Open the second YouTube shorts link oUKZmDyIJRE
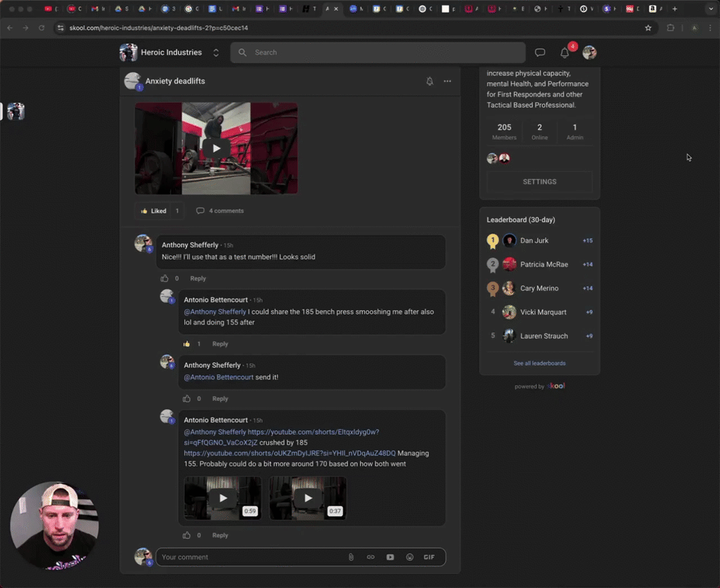Image resolution: width=720 pixels, height=588 pixels. pyautogui.click(x=290, y=453)
